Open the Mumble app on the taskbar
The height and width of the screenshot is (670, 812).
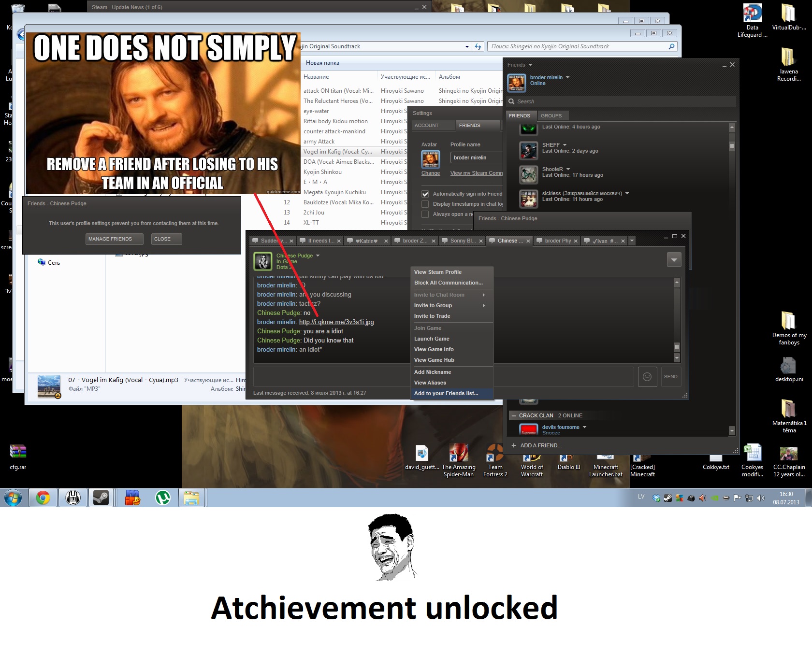coord(73,498)
